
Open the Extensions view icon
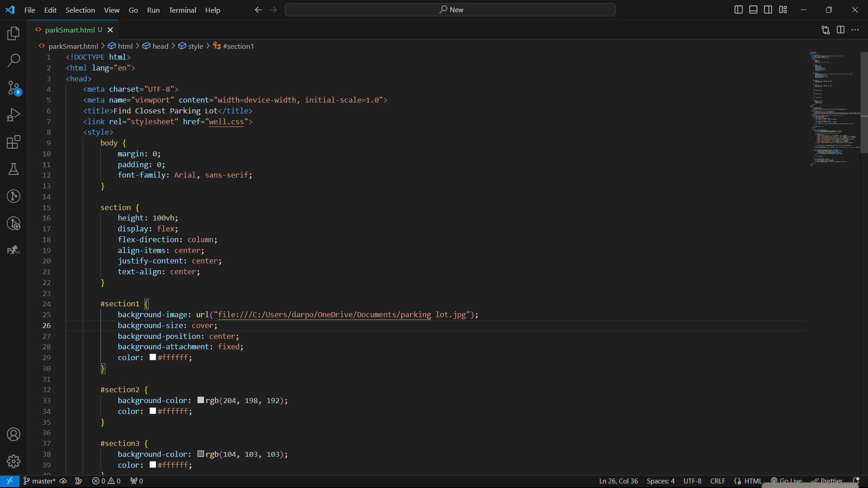pyautogui.click(x=14, y=142)
